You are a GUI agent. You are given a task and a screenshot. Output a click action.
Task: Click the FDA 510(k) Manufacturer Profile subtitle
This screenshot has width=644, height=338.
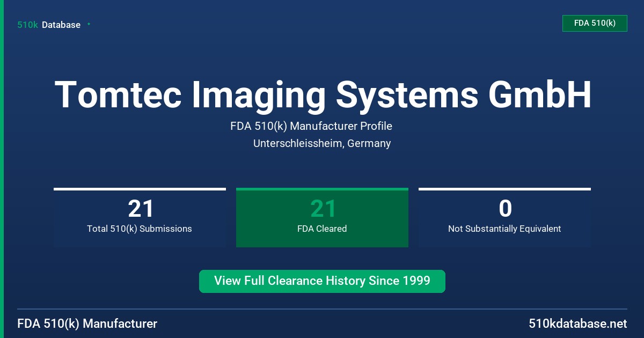pyautogui.click(x=311, y=126)
